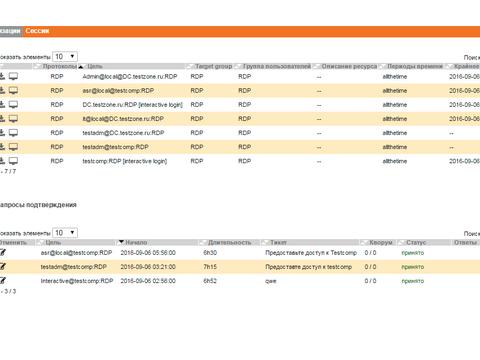Select testadm@DC.testzone.ru:RDP target text
The width and height of the screenshot is (480, 360).
point(123,133)
